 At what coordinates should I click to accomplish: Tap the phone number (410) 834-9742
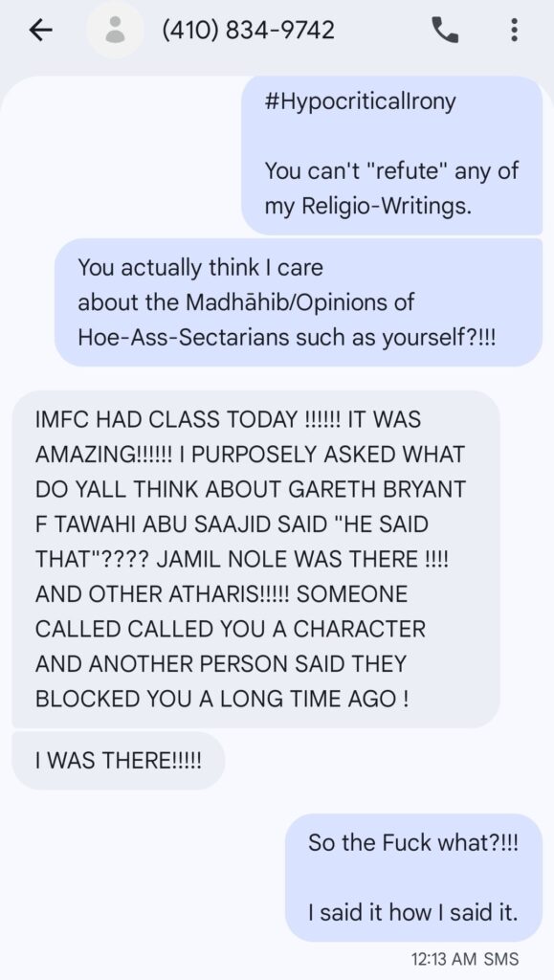[x=248, y=30]
